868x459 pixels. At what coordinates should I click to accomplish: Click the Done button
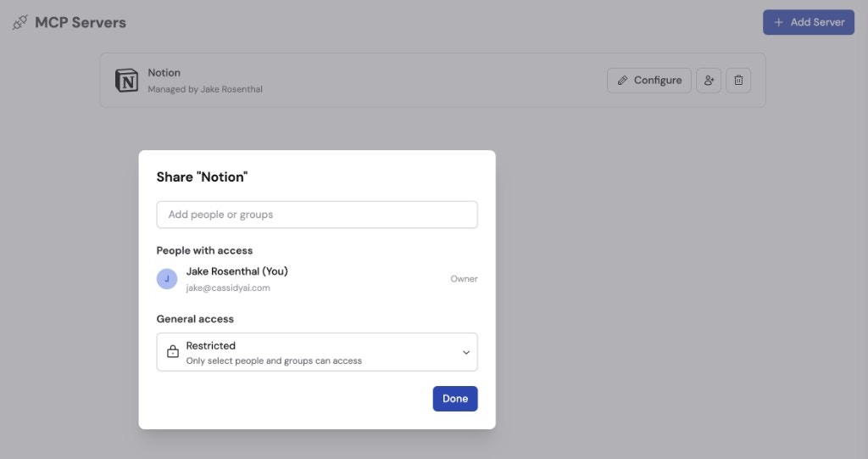[455, 399]
